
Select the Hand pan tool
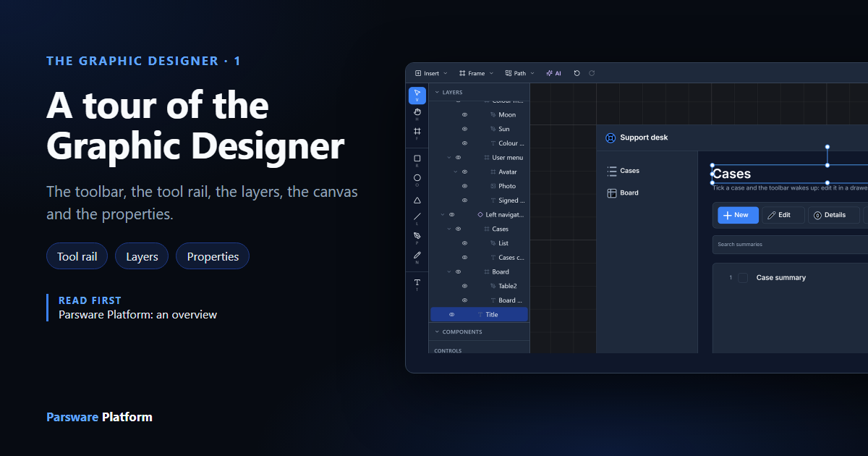click(417, 114)
